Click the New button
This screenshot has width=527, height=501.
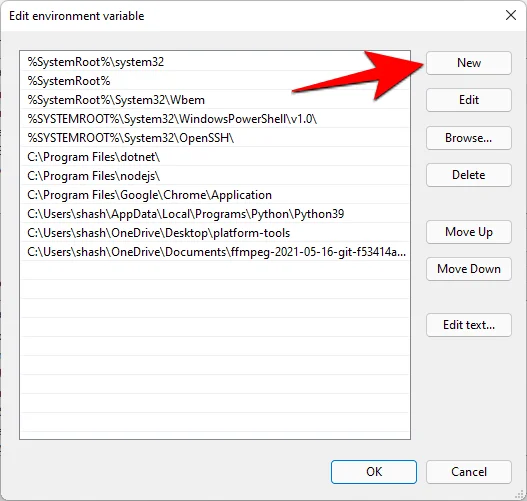[x=469, y=63]
